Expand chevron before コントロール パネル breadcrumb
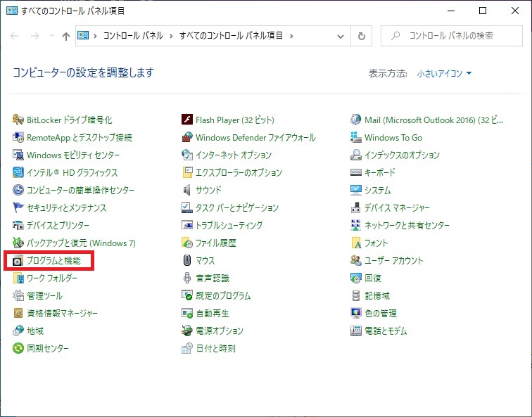The height and width of the screenshot is (417, 532). pos(95,36)
